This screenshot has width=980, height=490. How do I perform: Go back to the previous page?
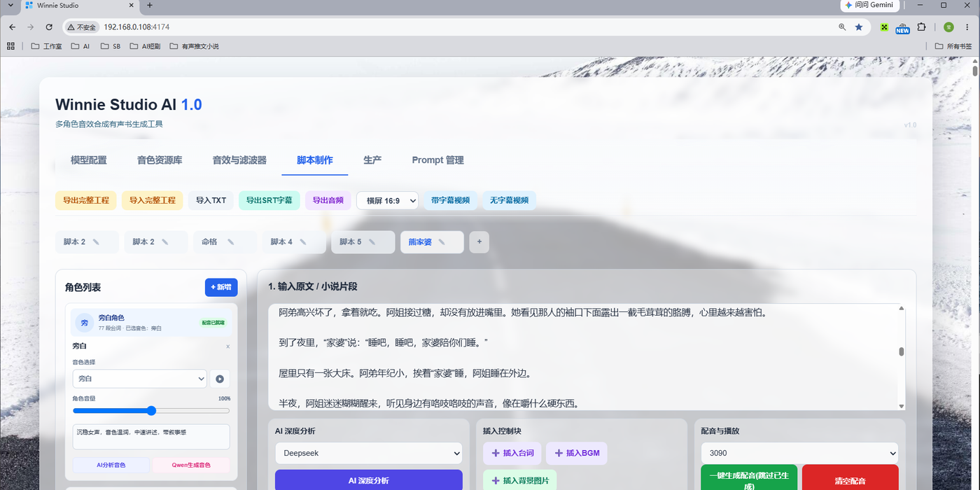[12, 27]
